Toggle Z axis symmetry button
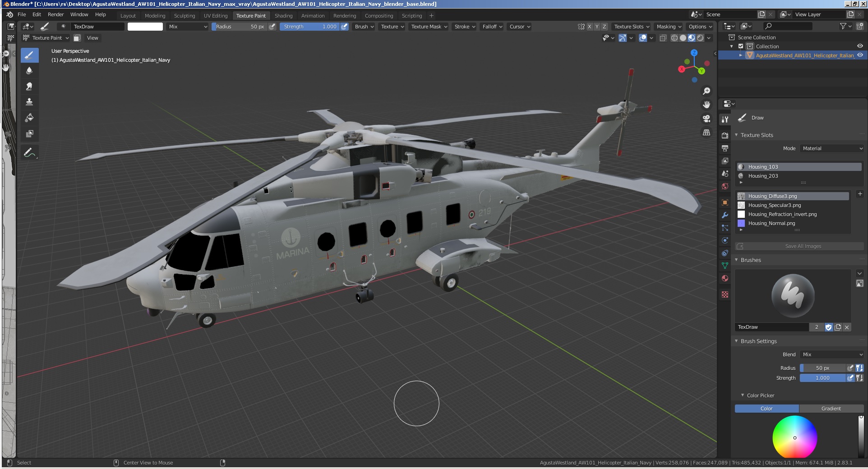Image resolution: width=868 pixels, height=469 pixels. coord(605,27)
